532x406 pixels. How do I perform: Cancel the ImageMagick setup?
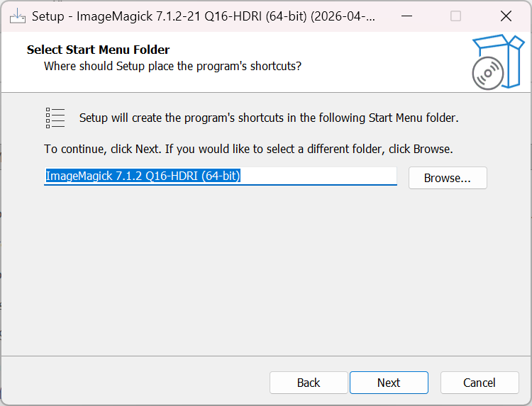[480, 383]
